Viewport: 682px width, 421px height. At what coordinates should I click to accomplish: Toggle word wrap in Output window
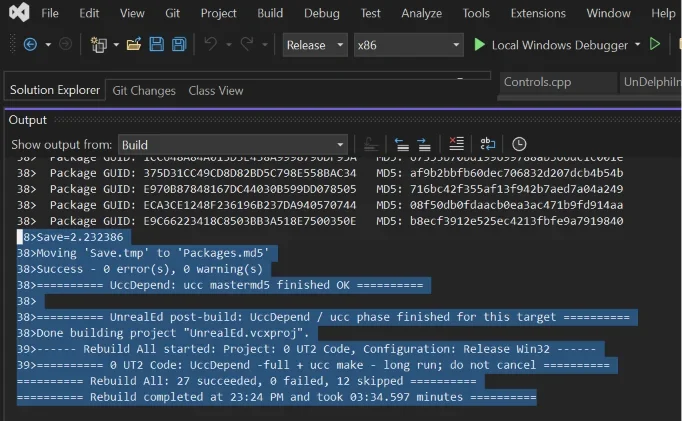pos(488,144)
